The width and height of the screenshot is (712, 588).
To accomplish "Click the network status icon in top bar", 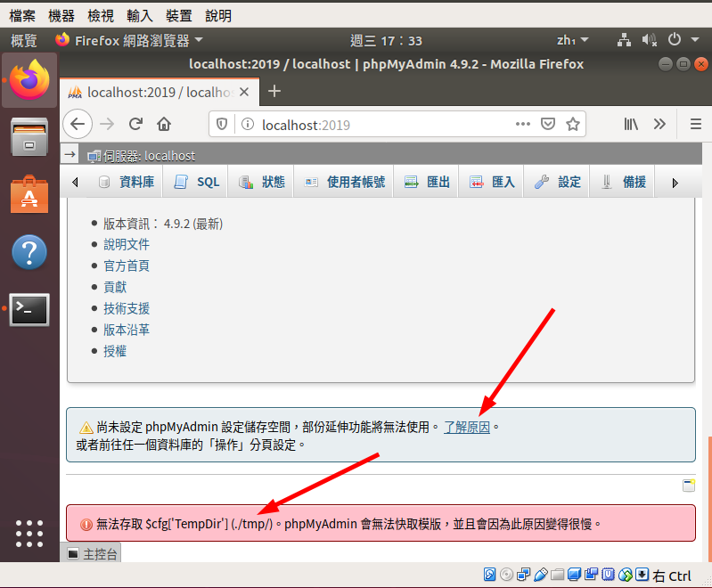I will pyautogui.click(x=624, y=40).
